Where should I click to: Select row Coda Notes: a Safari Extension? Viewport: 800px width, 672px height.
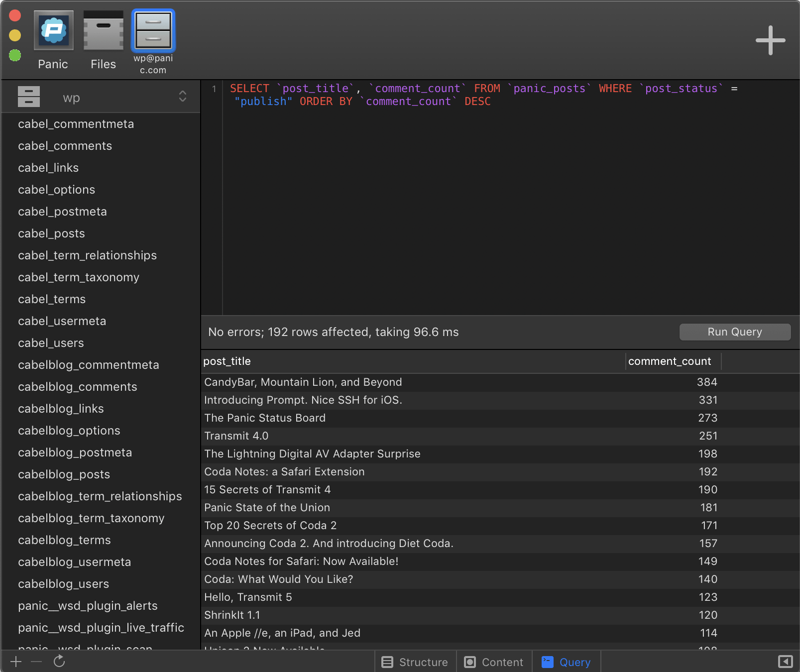coord(500,472)
